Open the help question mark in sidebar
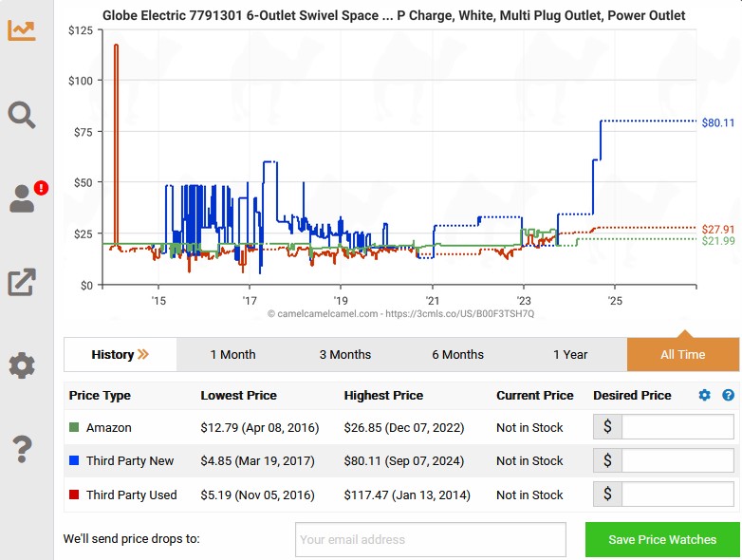 (x=22, y=449)
